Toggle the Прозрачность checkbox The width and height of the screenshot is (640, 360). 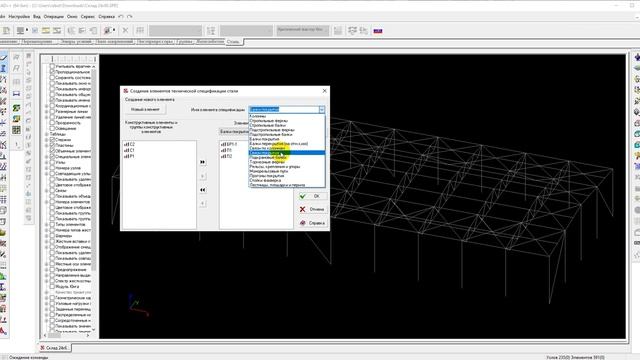(x=52, y=123)
